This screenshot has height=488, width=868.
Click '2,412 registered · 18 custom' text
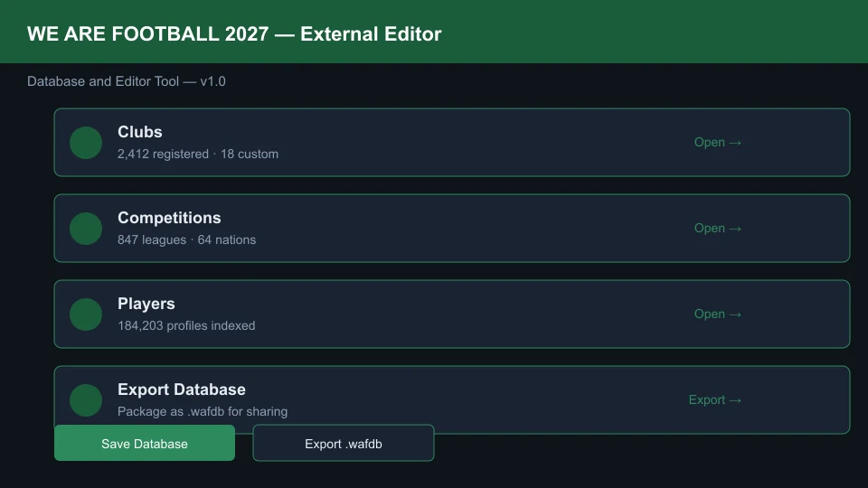click(198, 154)
